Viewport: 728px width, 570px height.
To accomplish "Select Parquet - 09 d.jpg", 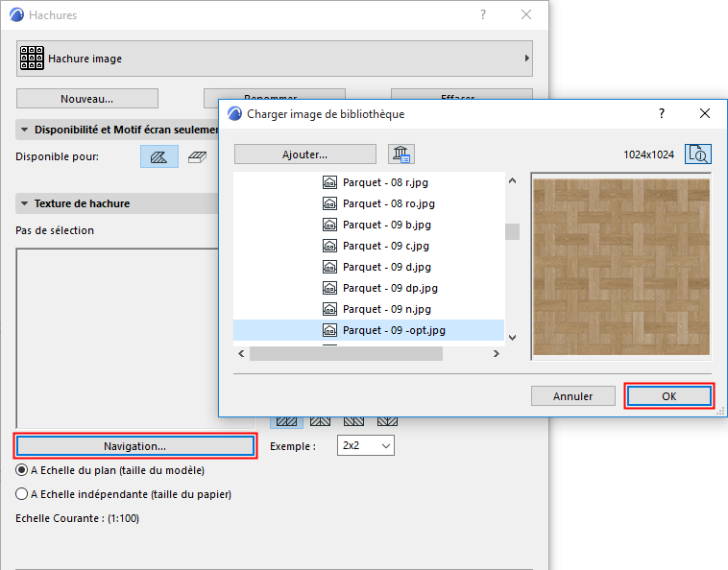I will [x=369, y=267].
